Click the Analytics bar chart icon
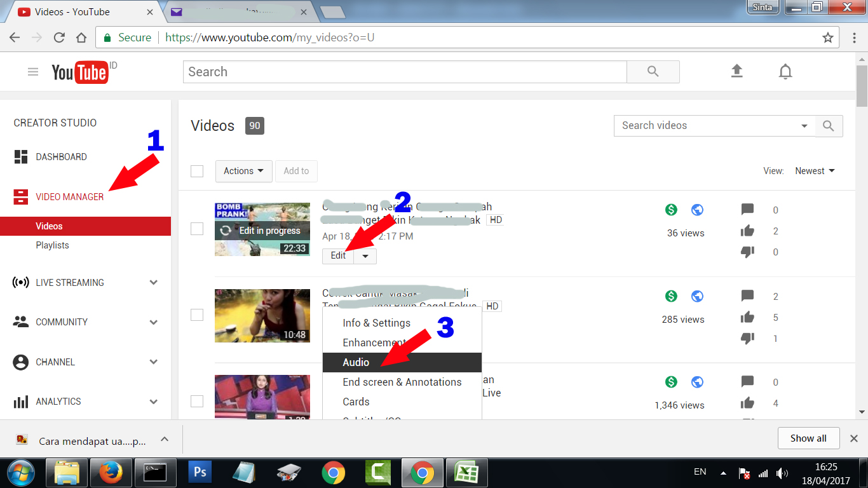Screen dimensions: 868x488 pos(21,402)
